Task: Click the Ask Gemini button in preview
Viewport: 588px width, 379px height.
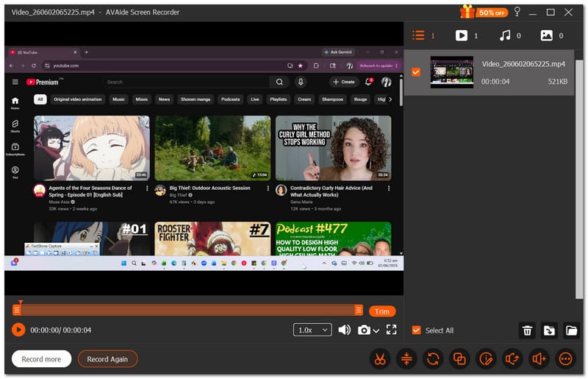Action: pos(338,52)
